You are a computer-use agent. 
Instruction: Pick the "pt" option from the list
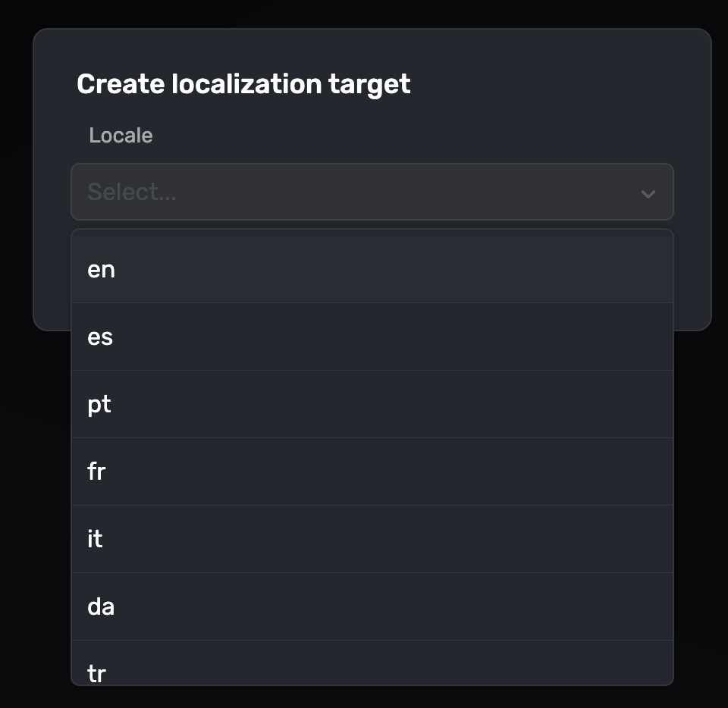[99, 405]
